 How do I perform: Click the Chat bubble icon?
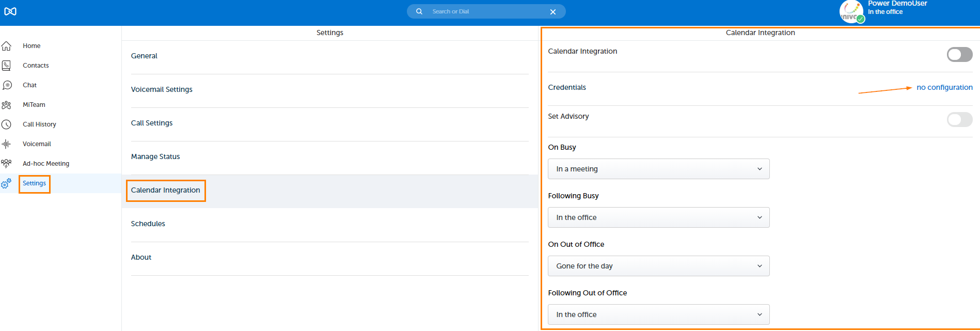tap(7, 85)
